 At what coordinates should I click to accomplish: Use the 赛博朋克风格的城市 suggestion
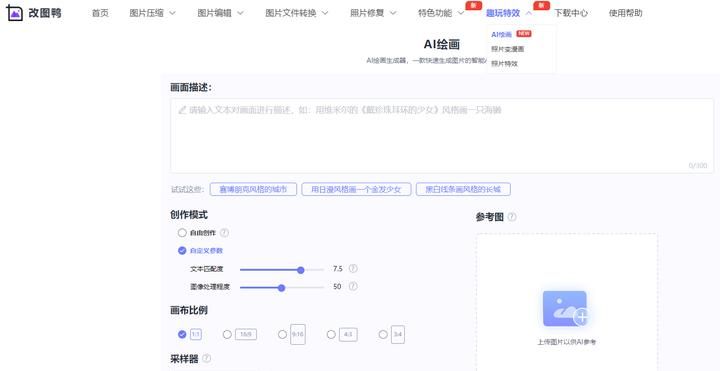[x=253, y=189]
